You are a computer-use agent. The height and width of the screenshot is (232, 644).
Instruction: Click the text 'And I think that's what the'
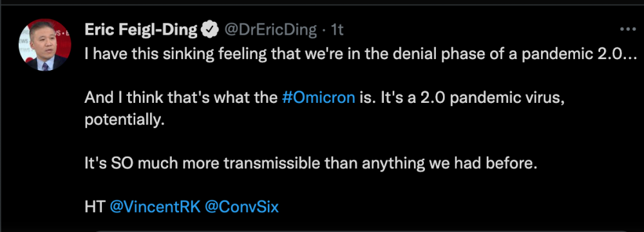(x=181, y=98)
